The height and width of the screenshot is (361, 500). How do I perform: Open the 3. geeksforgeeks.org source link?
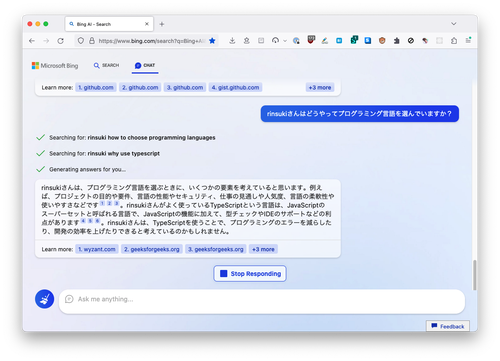216,249
